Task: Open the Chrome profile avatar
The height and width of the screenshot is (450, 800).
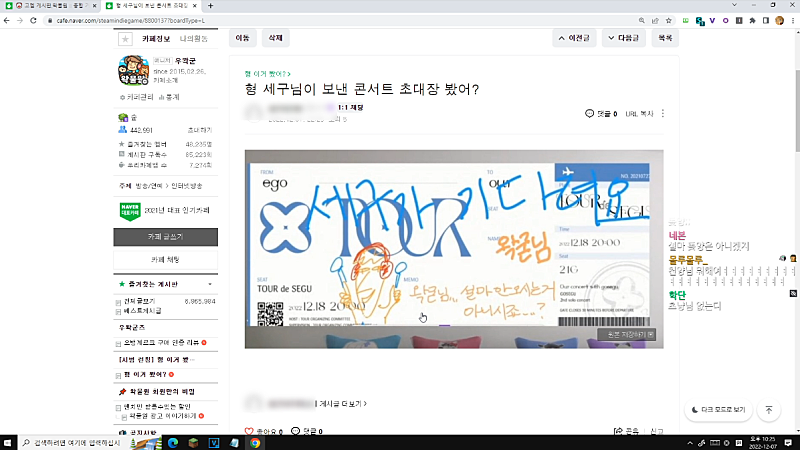Action: (x=779, y=20)
